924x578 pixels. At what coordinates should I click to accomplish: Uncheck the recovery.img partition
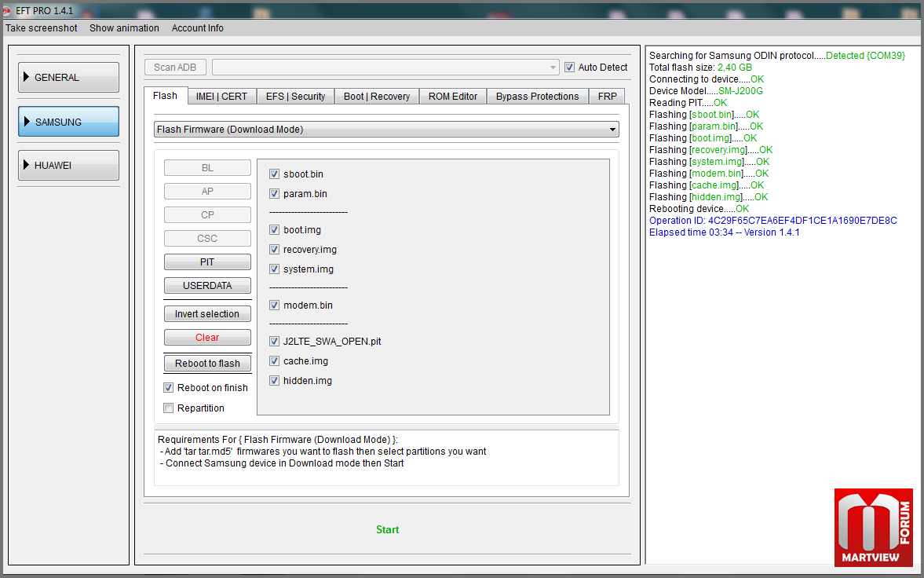click(x=274, y=250)
